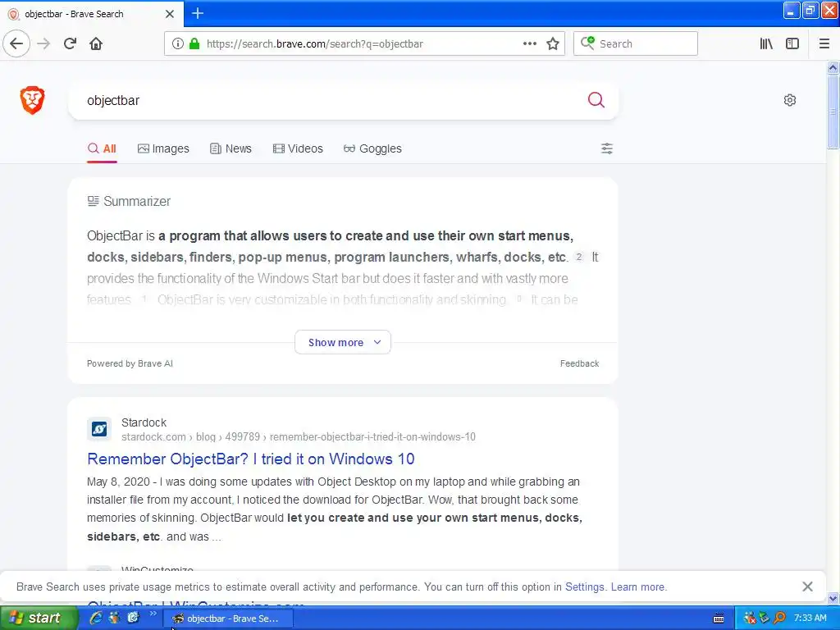Click the forward navigation arrow
This screenshot has height=630, width=840.
pos(43,43)
